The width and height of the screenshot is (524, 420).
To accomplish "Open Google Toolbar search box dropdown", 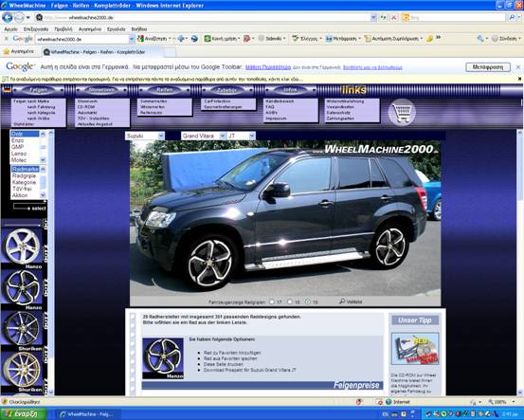I will [x=132, y=39].
